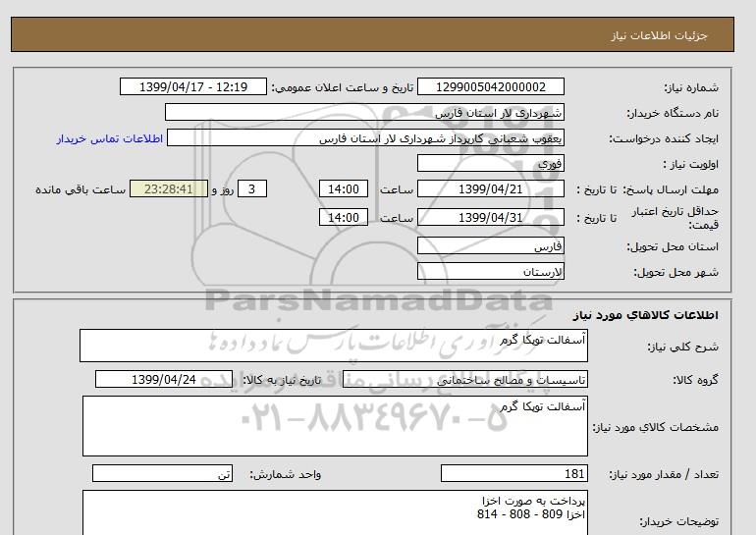The height and width of the screenshot is (535, 756).
Task: Click the buyer notes text area about اخزا
Action: (335, 512)
